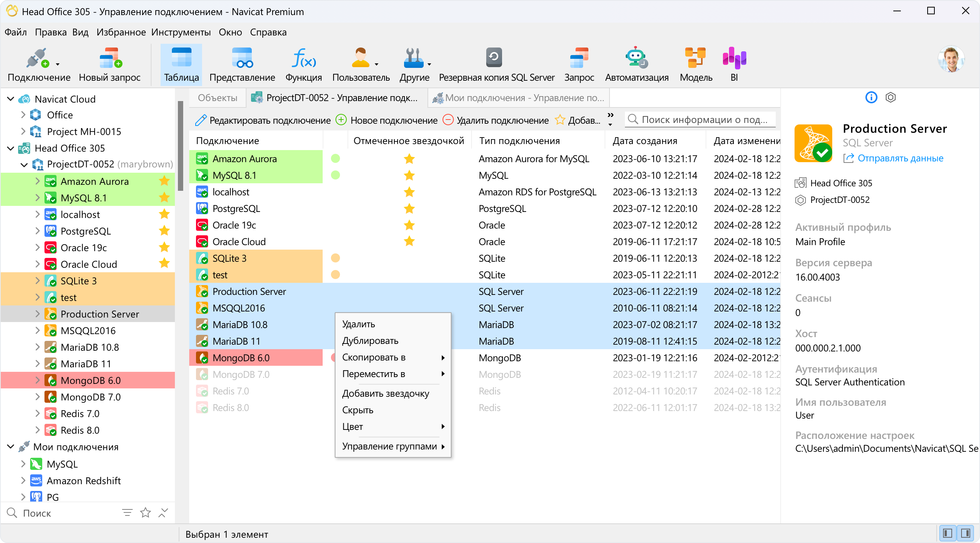Expand the Office tree node
Viewport: 980px width, 543px height.
pyautogui.click(x=23, y=115)
